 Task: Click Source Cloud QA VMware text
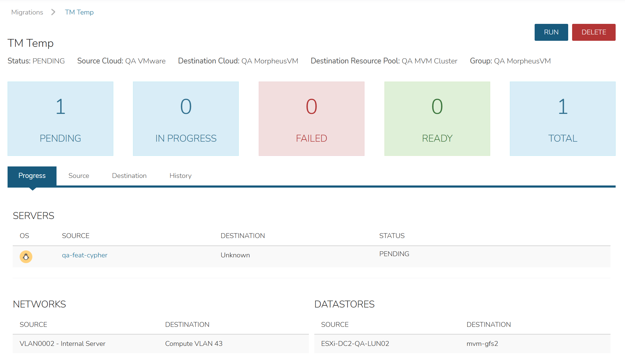(121, 61)
